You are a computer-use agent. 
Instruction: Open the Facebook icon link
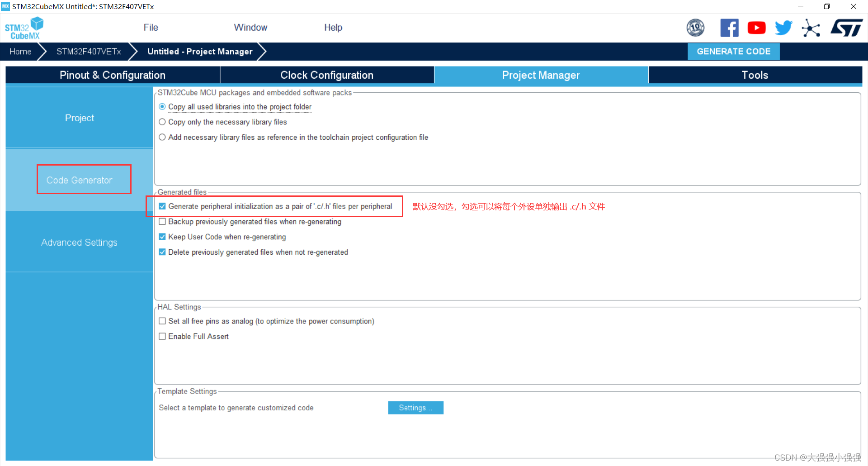click(x=729, y=28)
